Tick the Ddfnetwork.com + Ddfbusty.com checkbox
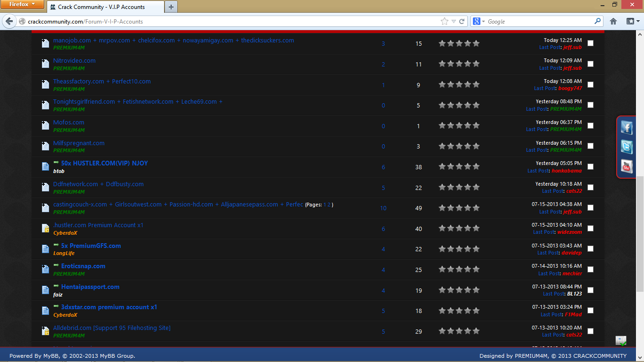Viewport: 644px width, 362px height. coord(590,187)
